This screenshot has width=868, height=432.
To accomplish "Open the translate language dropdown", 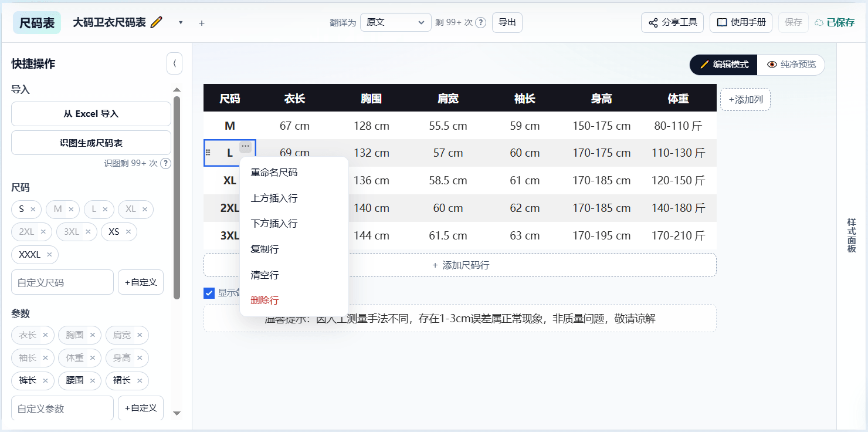I will pyautogui.click(x=396, y=22).
